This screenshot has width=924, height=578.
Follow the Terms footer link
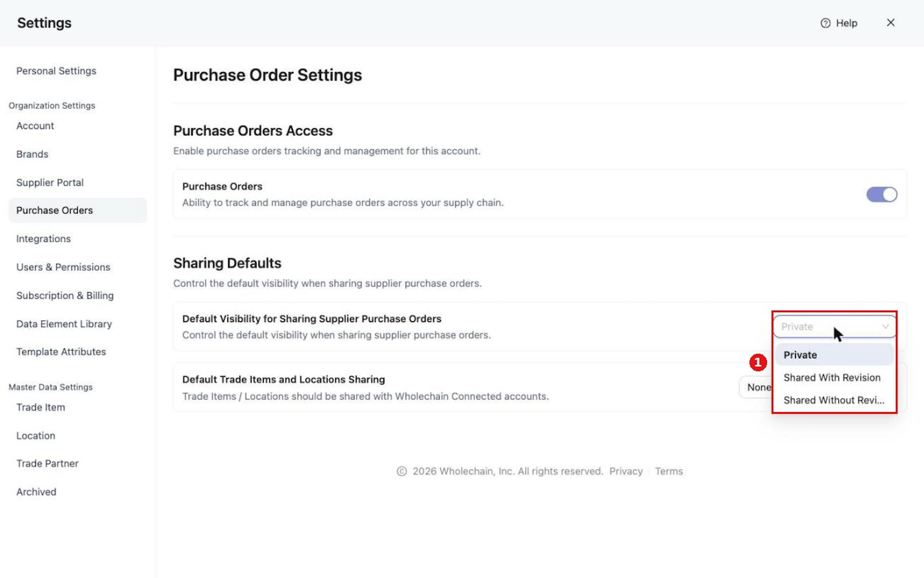(x=669, y=471)
